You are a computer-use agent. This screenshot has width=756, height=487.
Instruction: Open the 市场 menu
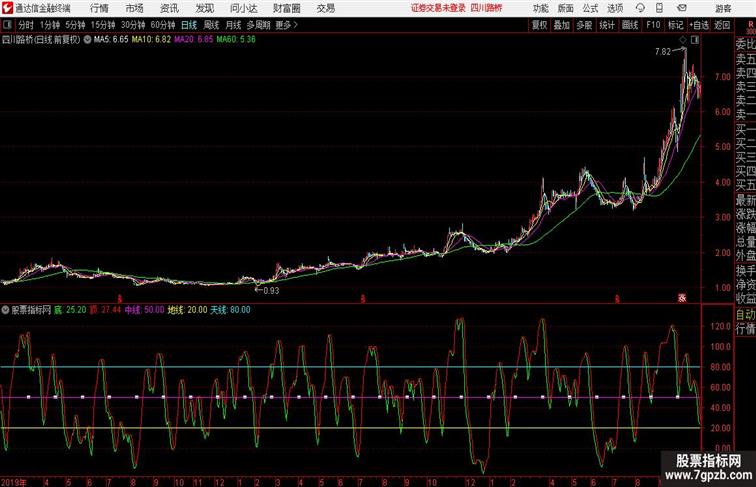coord(135,8)
